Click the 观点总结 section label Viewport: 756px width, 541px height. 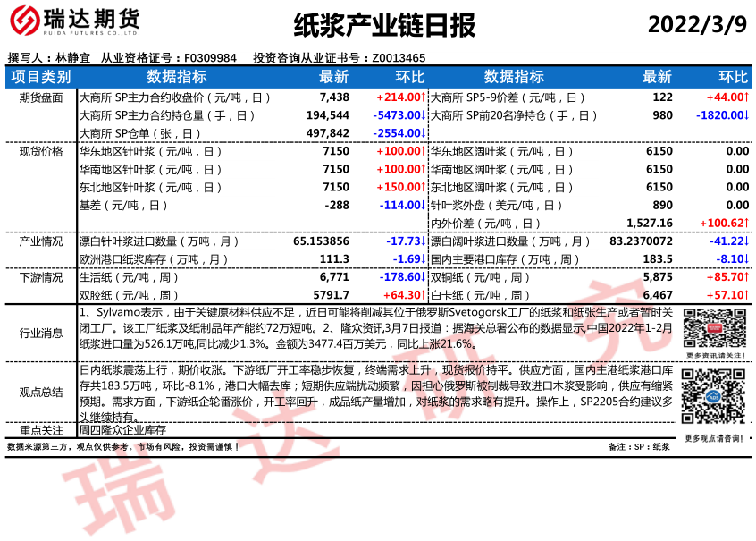pyautogui.click(x=41, y=392)
